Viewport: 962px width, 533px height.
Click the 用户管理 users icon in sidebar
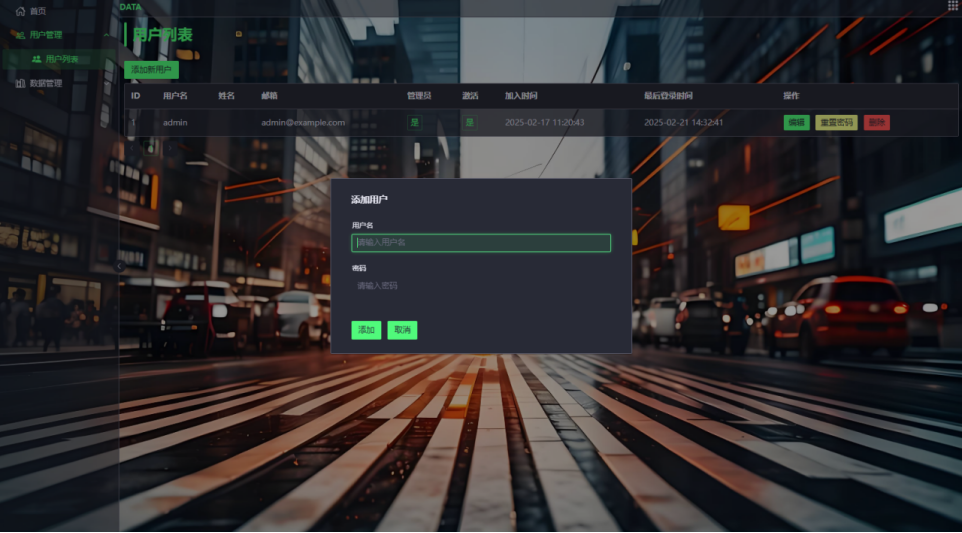(20, 35)
